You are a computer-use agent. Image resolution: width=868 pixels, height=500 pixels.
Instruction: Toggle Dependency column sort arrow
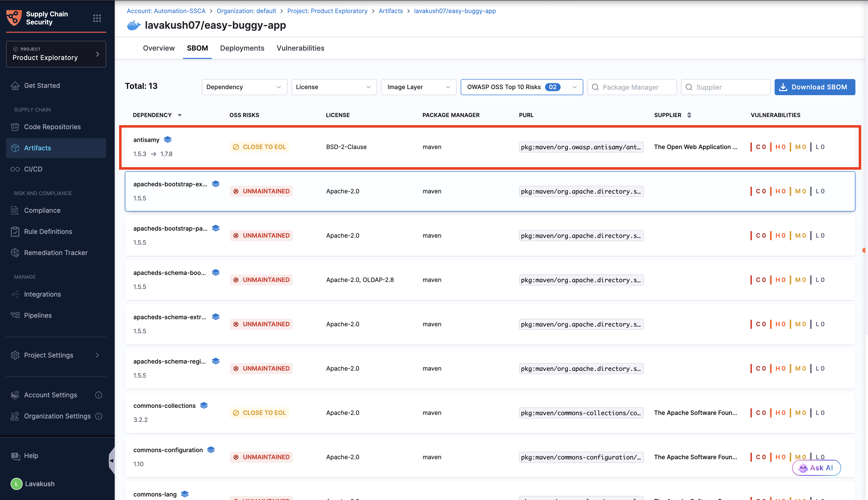tap(179, 115)
